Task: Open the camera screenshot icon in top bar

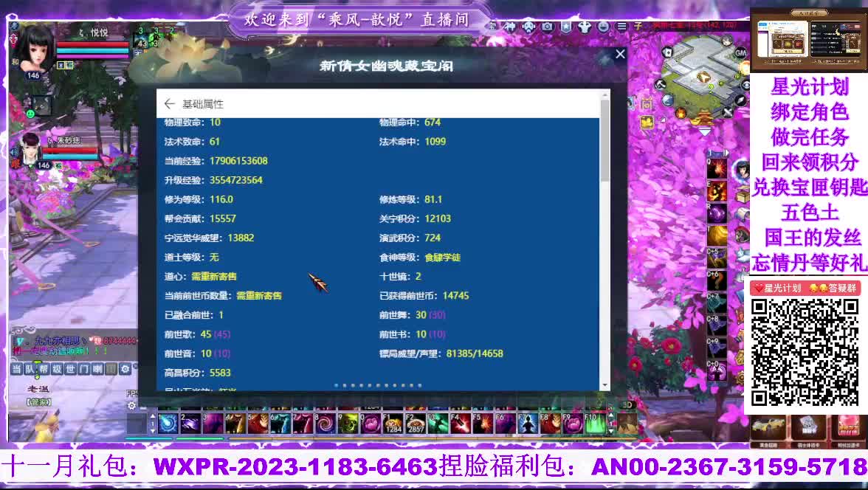Action: pyautogui.click(x=547, y=26)
